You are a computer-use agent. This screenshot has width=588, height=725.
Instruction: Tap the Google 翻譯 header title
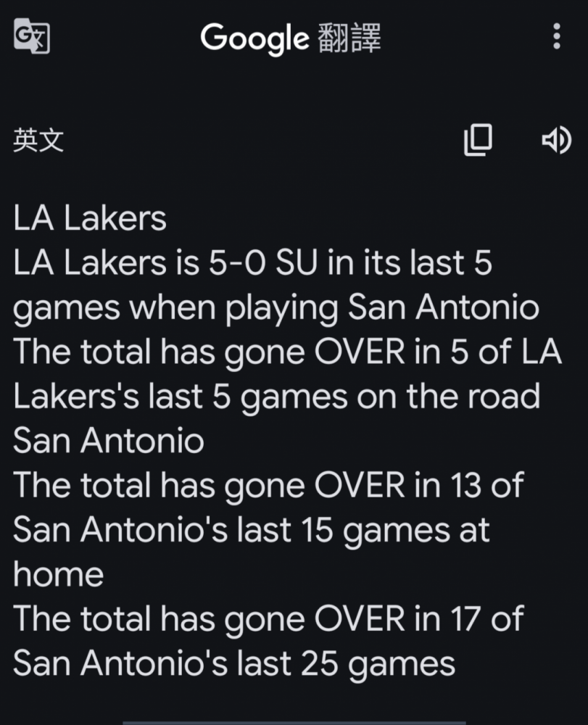click(x=291, y=38)
